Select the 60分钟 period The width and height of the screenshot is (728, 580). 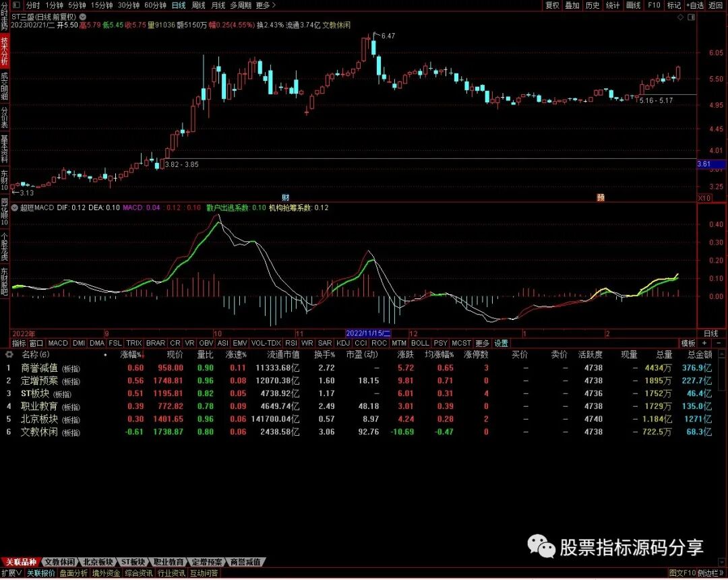[x=155, y=5]
